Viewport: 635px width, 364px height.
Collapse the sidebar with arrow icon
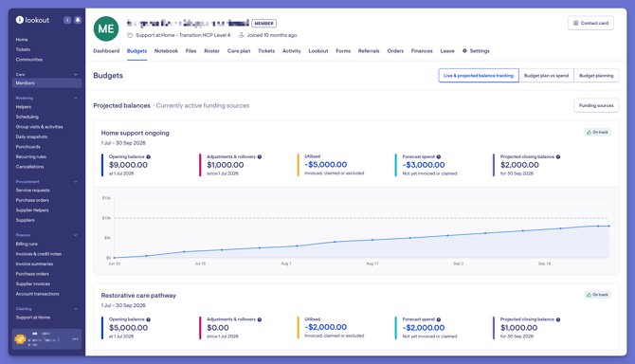[67, 20]
